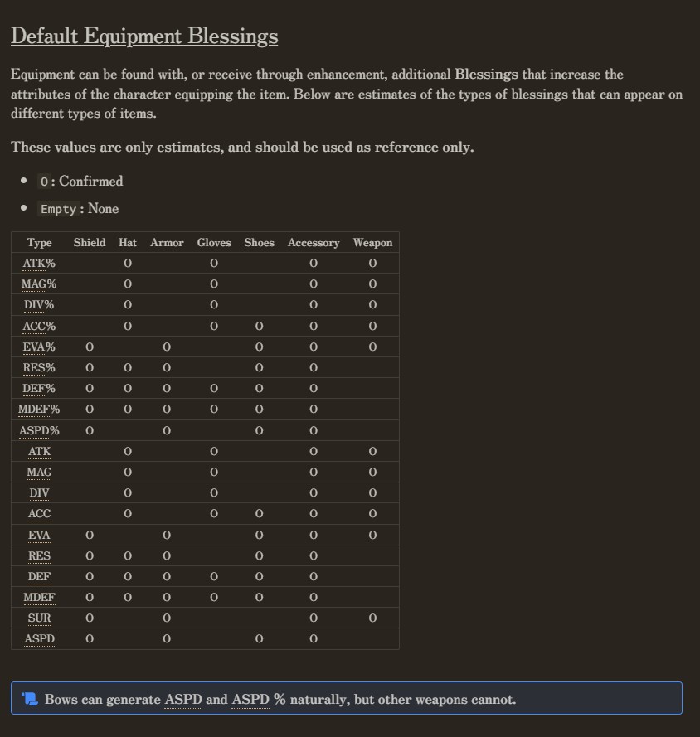Click the Weapon column header

[372, 243]
